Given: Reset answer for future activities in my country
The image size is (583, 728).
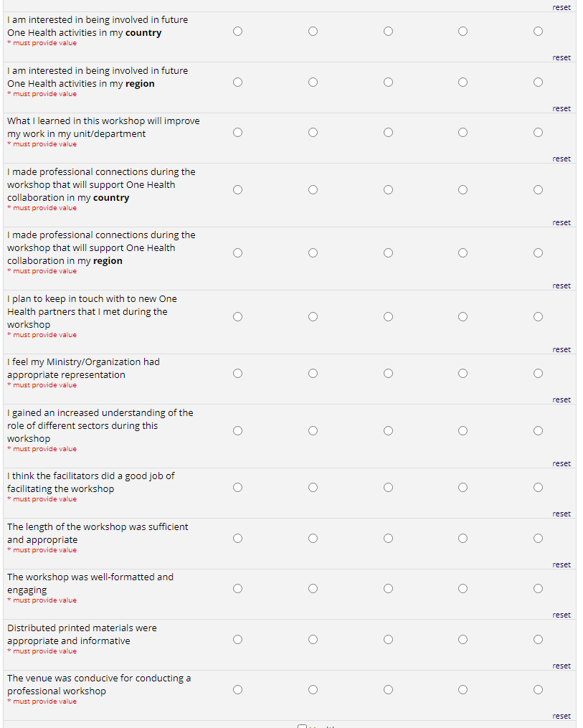Looking at the screenshot, I should pos(561,58).
